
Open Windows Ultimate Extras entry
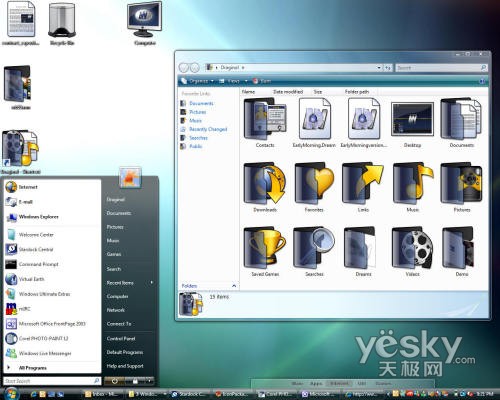pos(53,294)
